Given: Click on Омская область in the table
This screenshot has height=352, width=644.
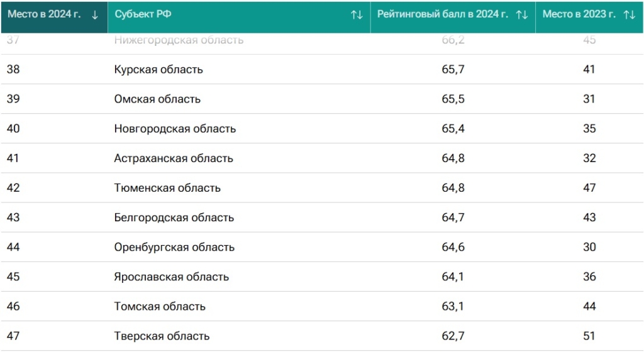Looking at the screenshot, I should (x=157, y=99).
